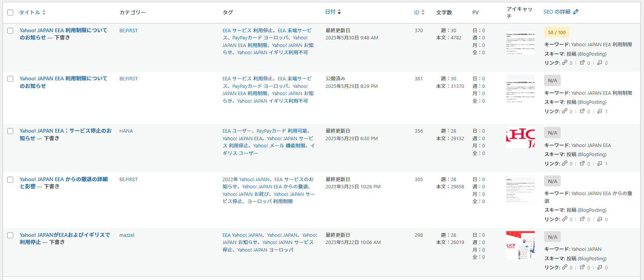Sort posts by タイトル column header

30,13
